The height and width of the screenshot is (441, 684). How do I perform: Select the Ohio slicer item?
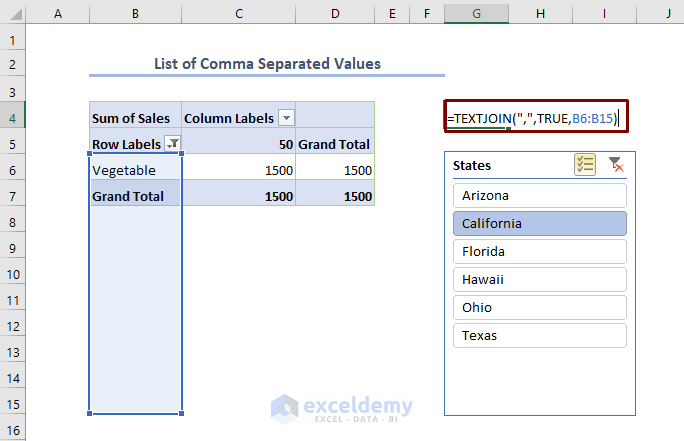click(x=539, y=307)
